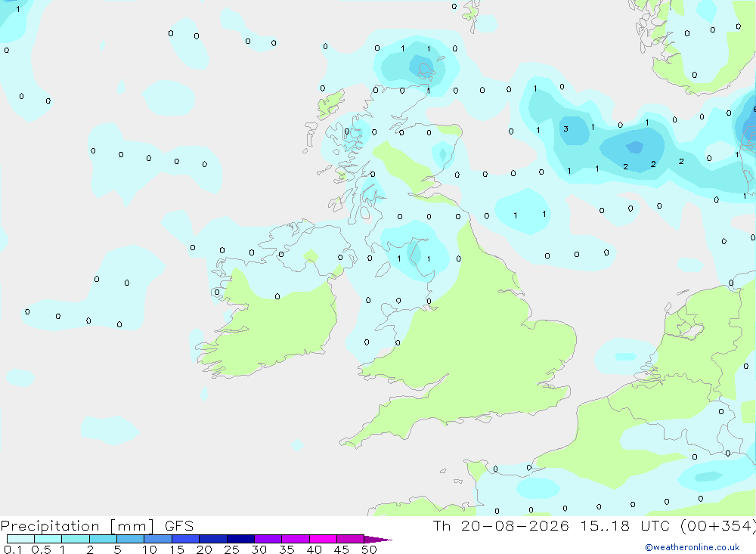Click the legend label '0.5'
Viewport: 756px width, 554px height.
coord(41,549)
